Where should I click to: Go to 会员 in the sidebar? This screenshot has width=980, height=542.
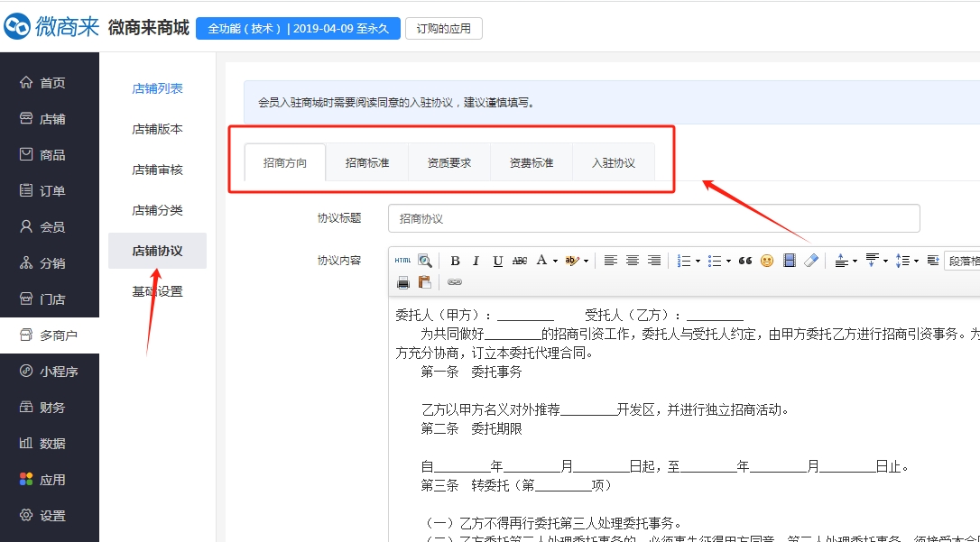coord(52,227)
